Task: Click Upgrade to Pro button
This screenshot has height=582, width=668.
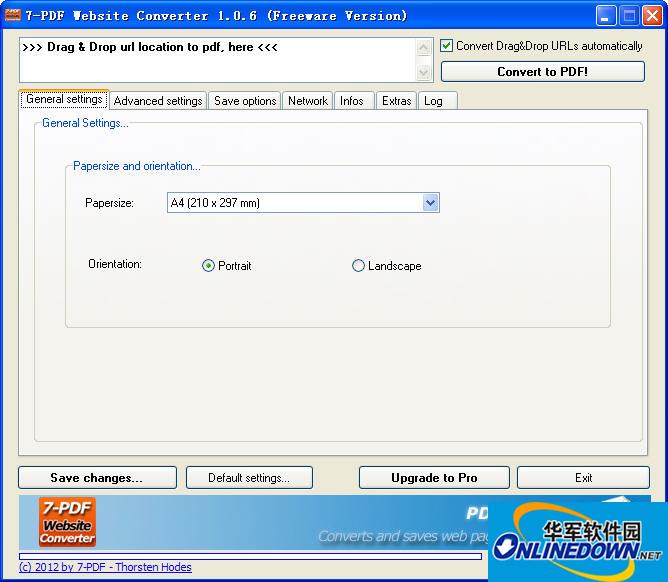Action: (434, 478)
